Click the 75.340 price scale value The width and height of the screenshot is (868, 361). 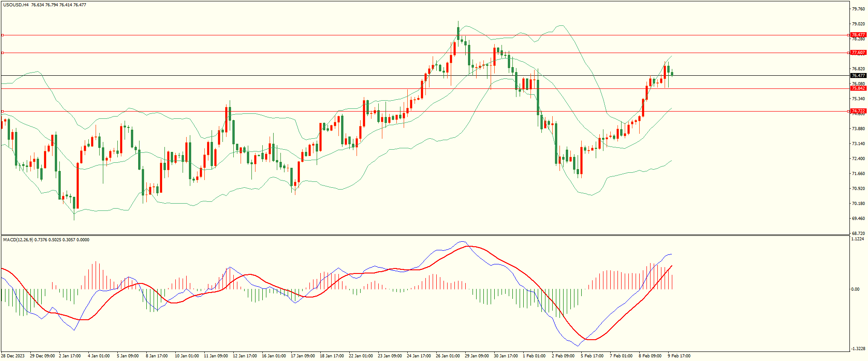click(x=858, y=99)
